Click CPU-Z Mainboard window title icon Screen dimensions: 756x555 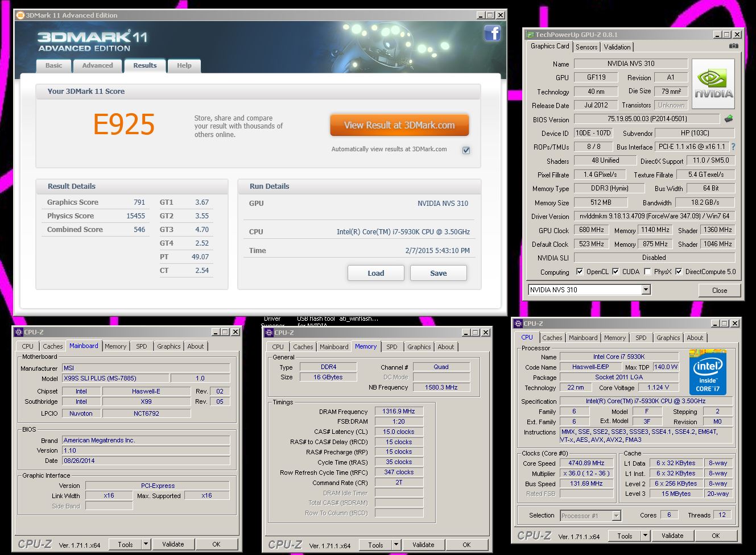click(18, 332)
